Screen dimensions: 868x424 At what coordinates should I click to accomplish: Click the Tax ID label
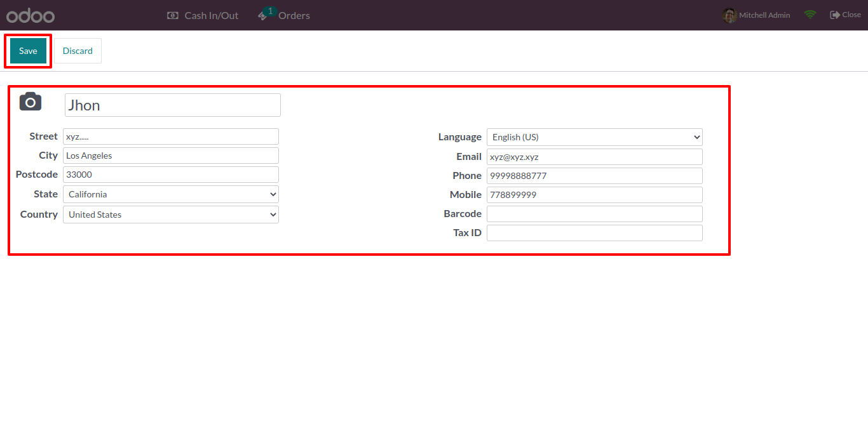[x=467, y=233]
